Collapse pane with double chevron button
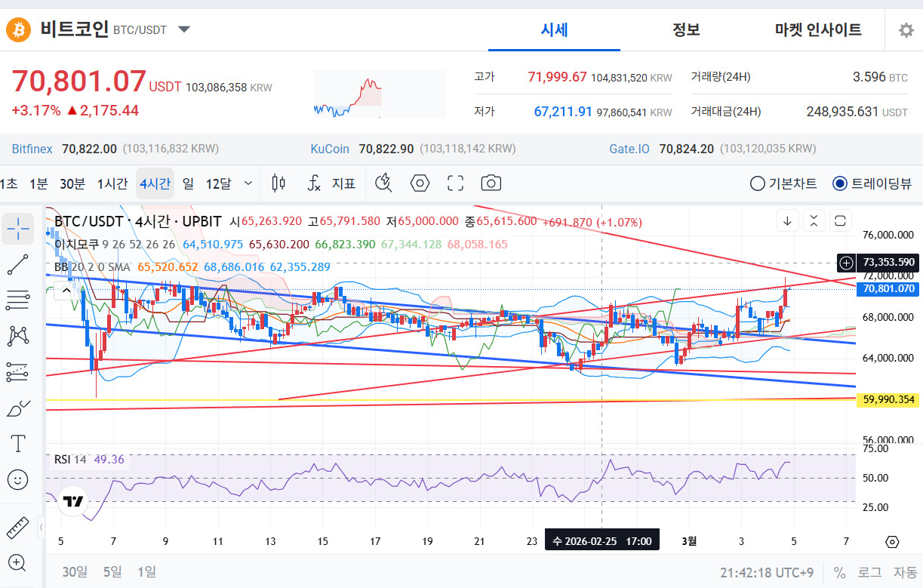The height and width of the screenshot is (588, 923). tap(814, 221)
